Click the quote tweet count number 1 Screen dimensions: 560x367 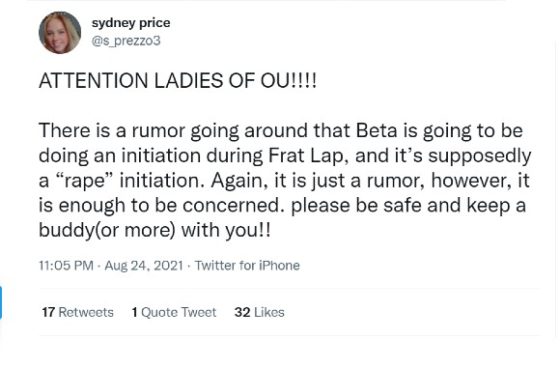[135, 312]
